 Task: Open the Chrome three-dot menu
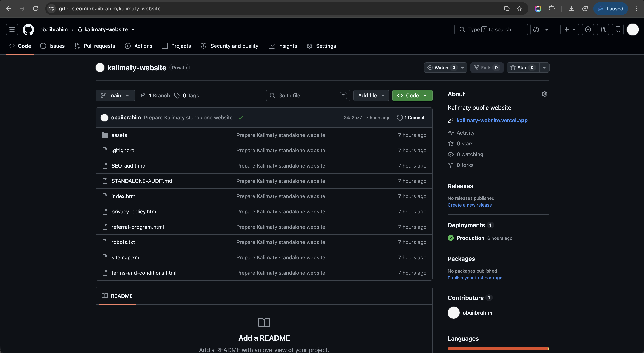(x=636, y=9)
